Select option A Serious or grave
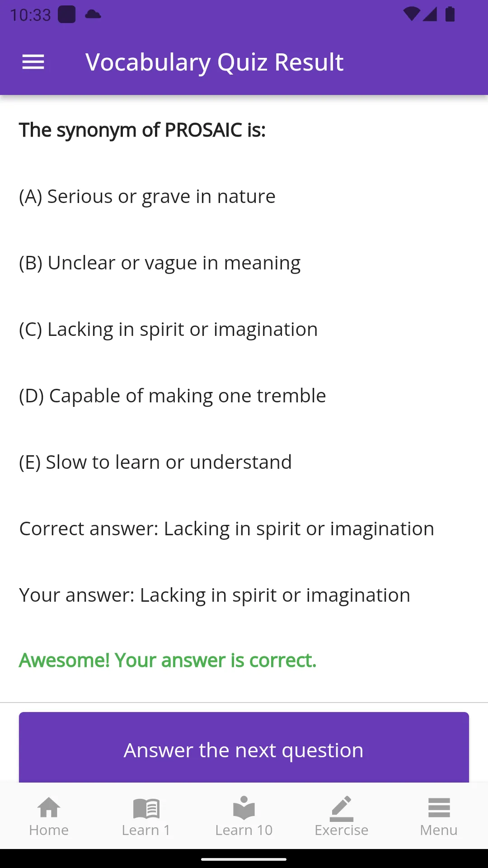Screen dimensions: 488x868 pos(147,197)
